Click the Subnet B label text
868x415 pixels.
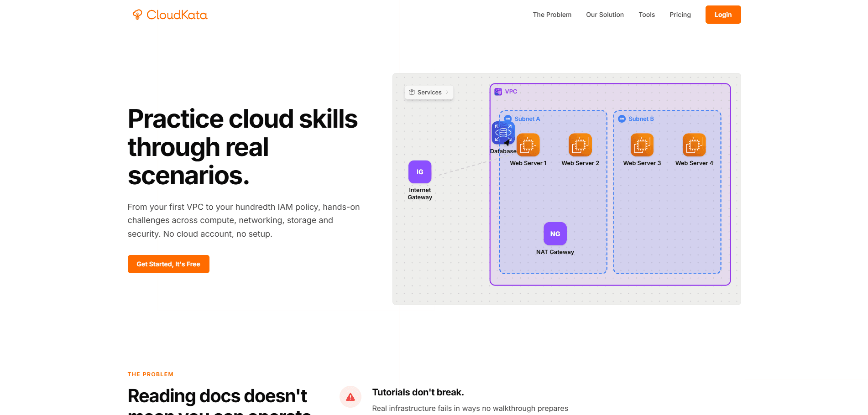click(x=641, y=119)
